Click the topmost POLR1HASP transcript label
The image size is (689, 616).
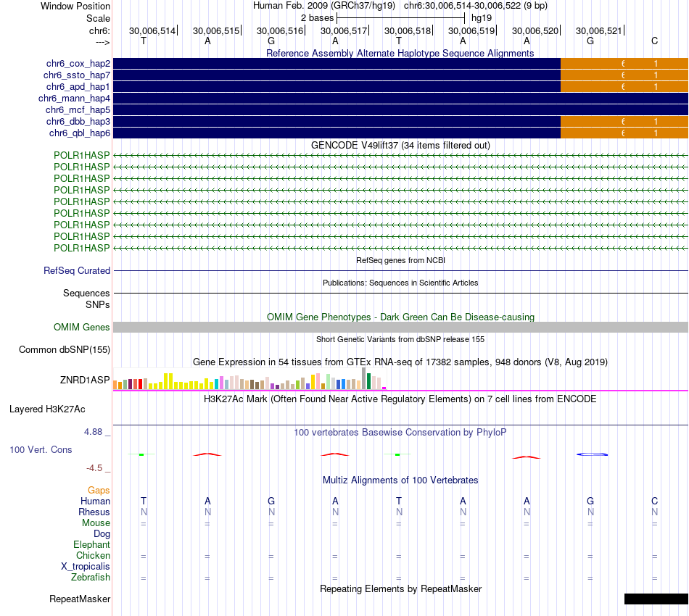coord(81,155)
